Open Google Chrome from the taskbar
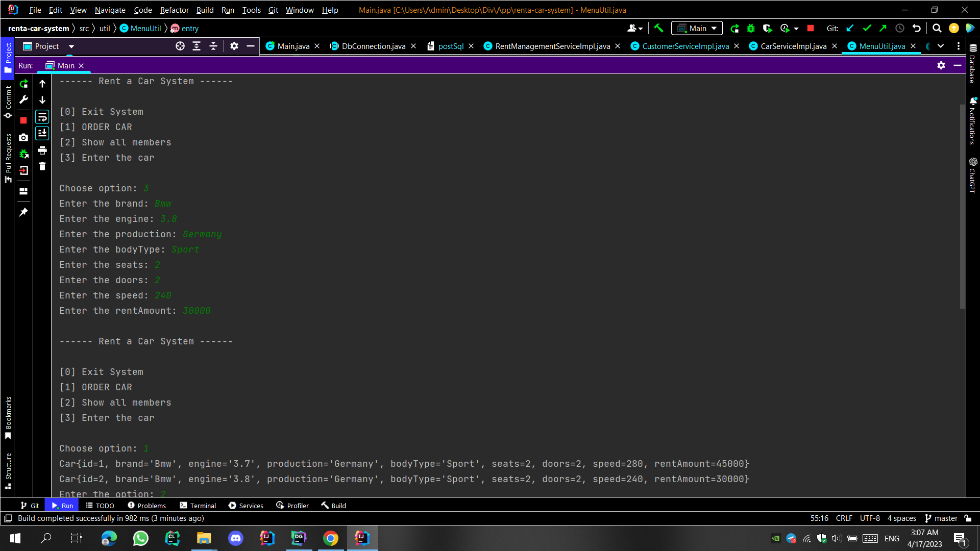980x551 pixels. click(330, 538)
